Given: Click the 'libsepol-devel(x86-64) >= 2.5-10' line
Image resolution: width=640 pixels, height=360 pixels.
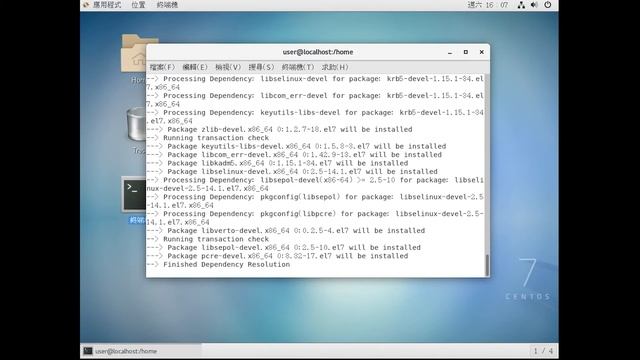Looking at the screenshot, I should [315, 184].
